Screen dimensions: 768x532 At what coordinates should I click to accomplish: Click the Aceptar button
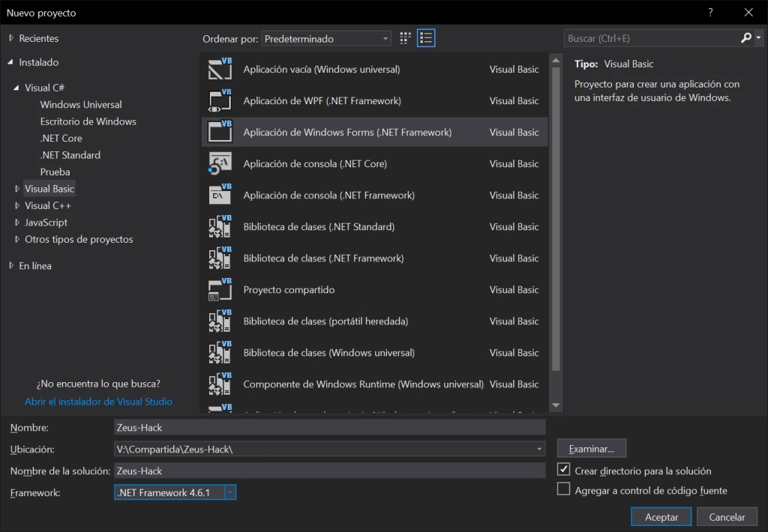pyautogui.click(x=661, y=517)
